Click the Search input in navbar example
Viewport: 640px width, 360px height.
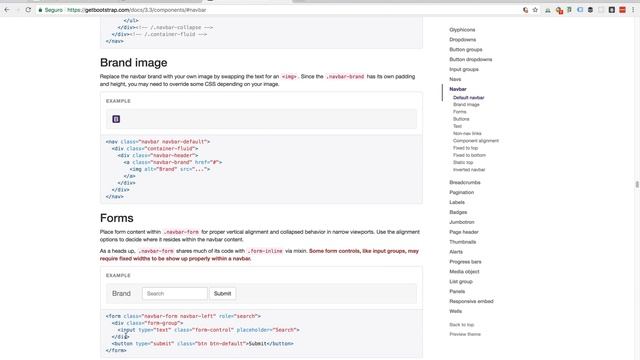pyautogui.click(x=174, y=293)
